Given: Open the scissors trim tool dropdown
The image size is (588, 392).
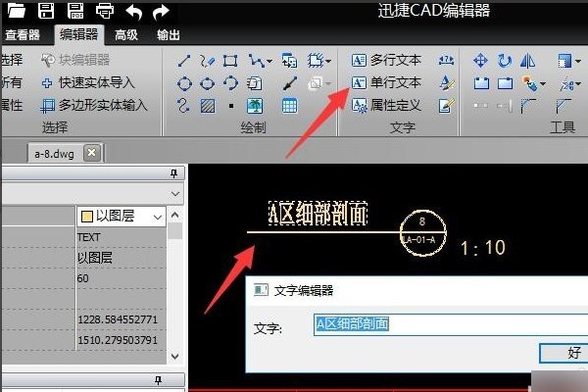Looking at the screenshot, I should (578, 84).
